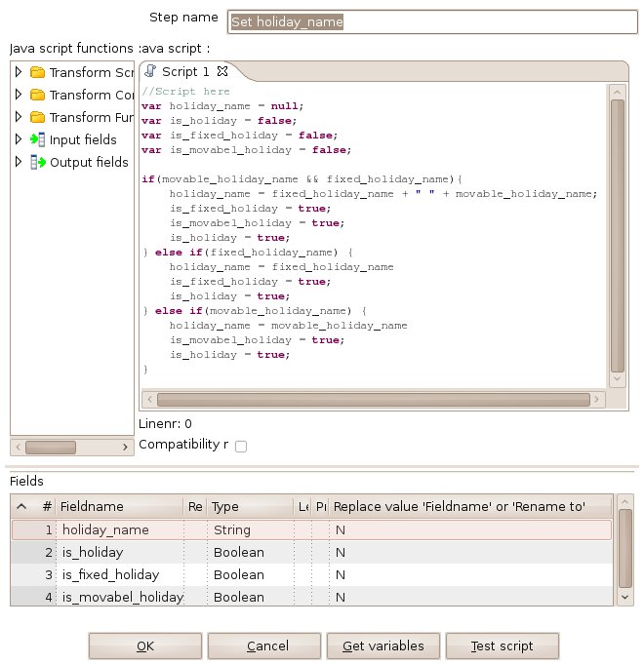Select Input fields tree label
The width and height of the screenshot is (644, 665).
pyautogui.click(x=83, y=139)
